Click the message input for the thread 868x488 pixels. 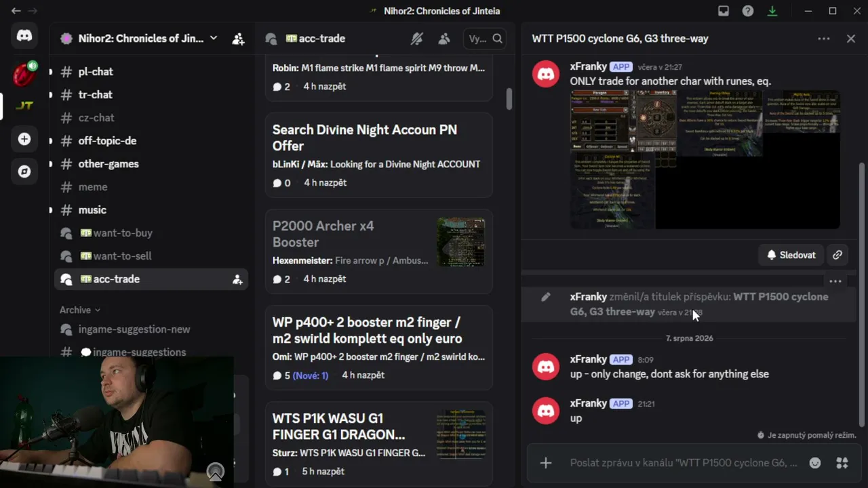coord(684,463)
